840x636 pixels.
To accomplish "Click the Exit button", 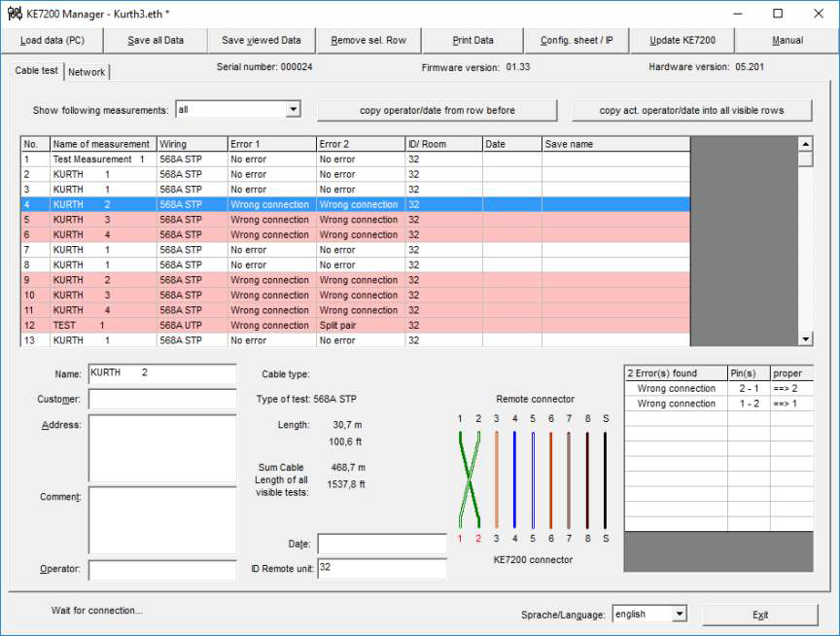I will tap(760, 615).
